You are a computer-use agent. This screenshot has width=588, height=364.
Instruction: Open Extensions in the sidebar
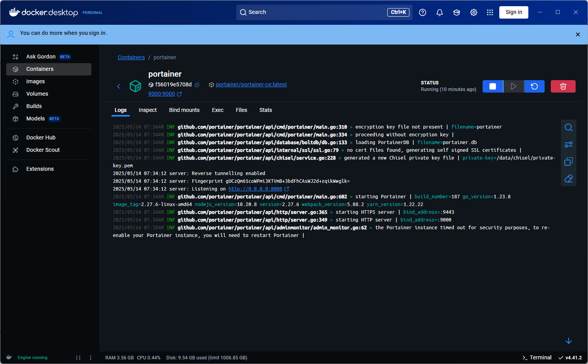pos(49,169)
